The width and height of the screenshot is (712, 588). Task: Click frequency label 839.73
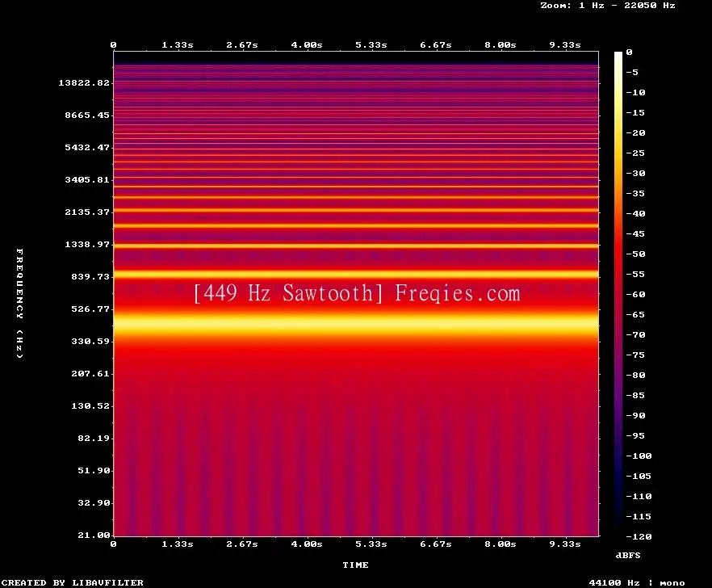(90, 276)
